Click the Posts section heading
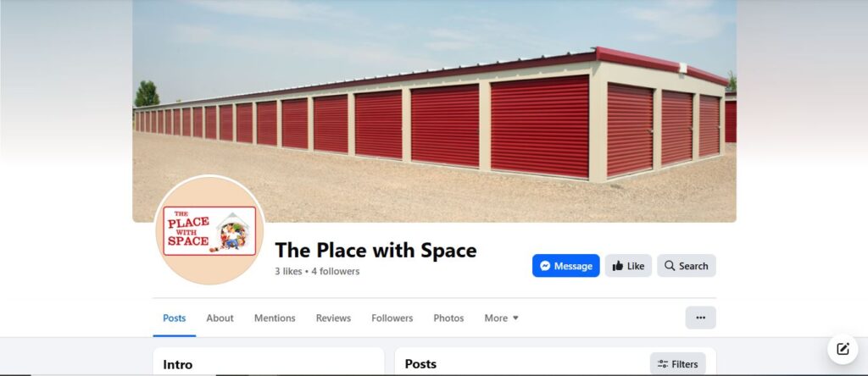 coord(420,364)
